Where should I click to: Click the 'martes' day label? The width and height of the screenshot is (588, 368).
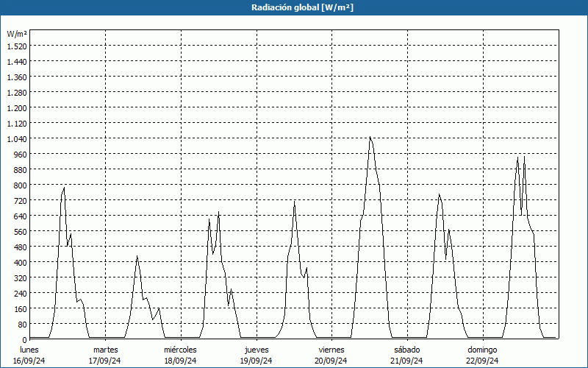pos(105,350)
